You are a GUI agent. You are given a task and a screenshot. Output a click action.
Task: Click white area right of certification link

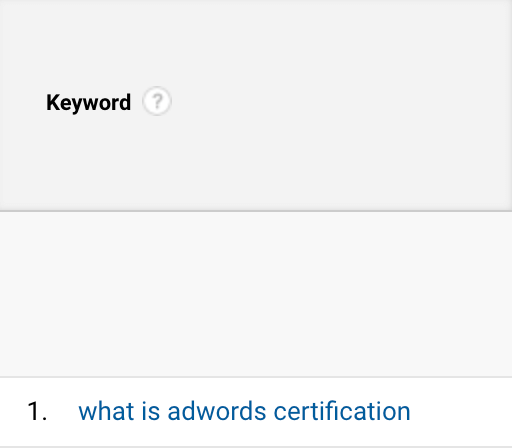tap(461, 411)
